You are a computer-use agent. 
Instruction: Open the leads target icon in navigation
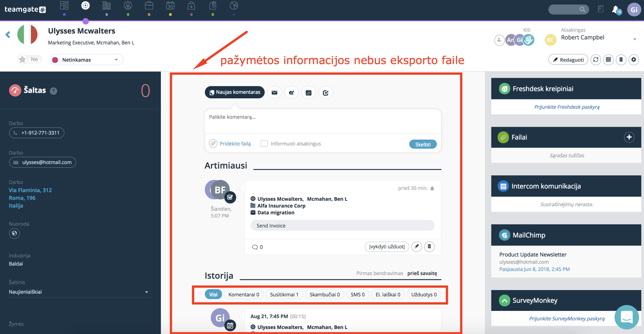tap(86, 6)
